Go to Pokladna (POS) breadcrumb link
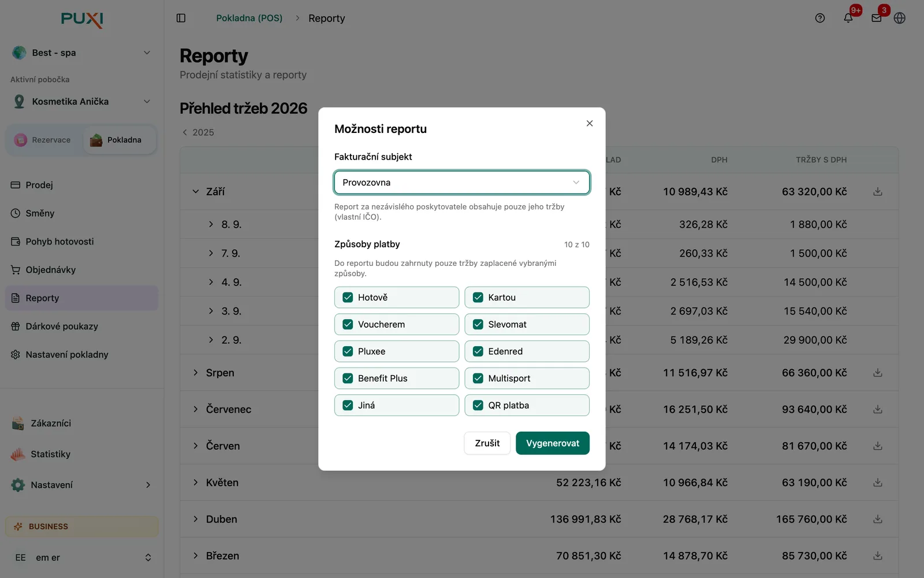The height and width of the screenshot is (578, 924). tap(249, 18)
